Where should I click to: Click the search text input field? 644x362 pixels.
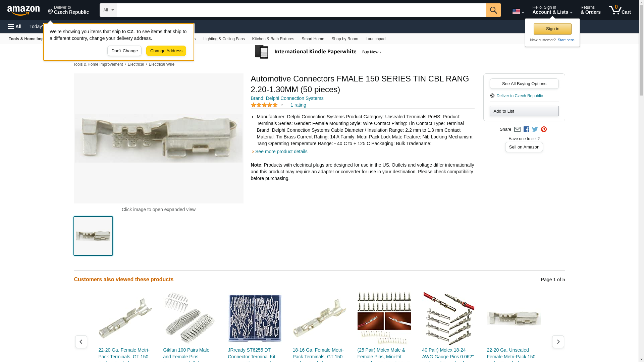(301, 10)
